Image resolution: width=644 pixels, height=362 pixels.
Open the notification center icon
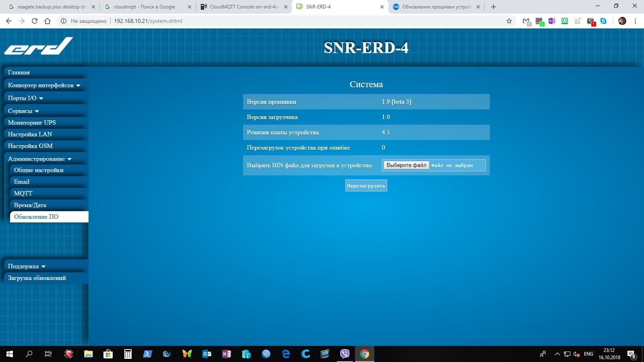pos(631,354)
